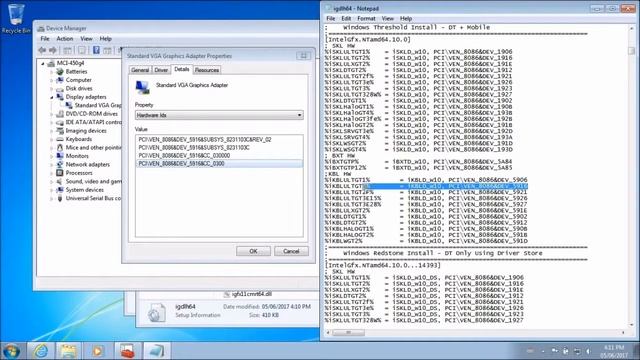Open Windows Explorer from the taskbar

point(69,351)
